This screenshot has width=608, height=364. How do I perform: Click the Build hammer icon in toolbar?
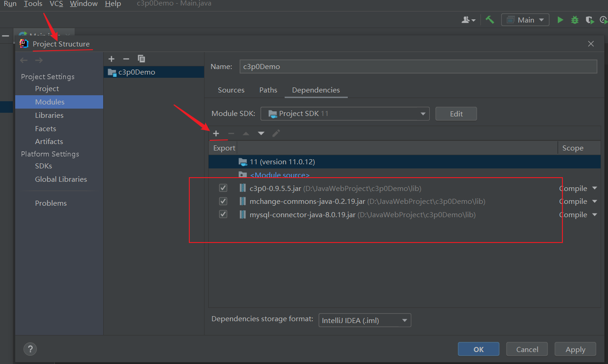[490, 20]
